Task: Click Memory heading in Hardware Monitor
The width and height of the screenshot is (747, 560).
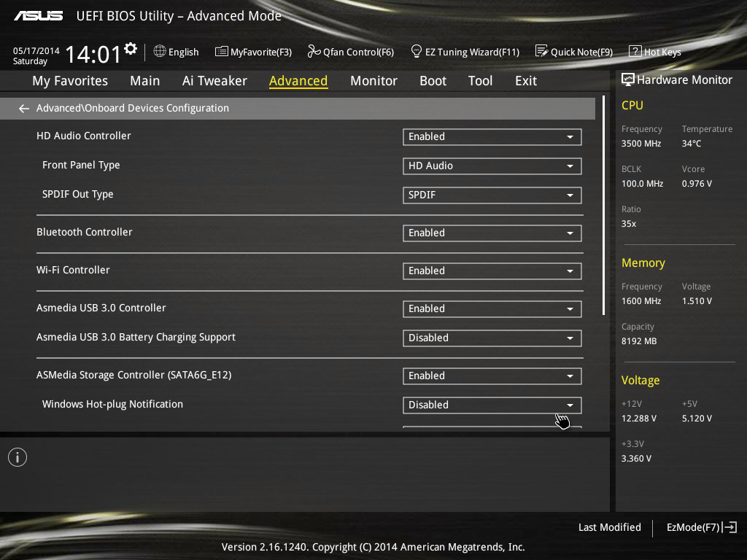Action: point(643,262)
